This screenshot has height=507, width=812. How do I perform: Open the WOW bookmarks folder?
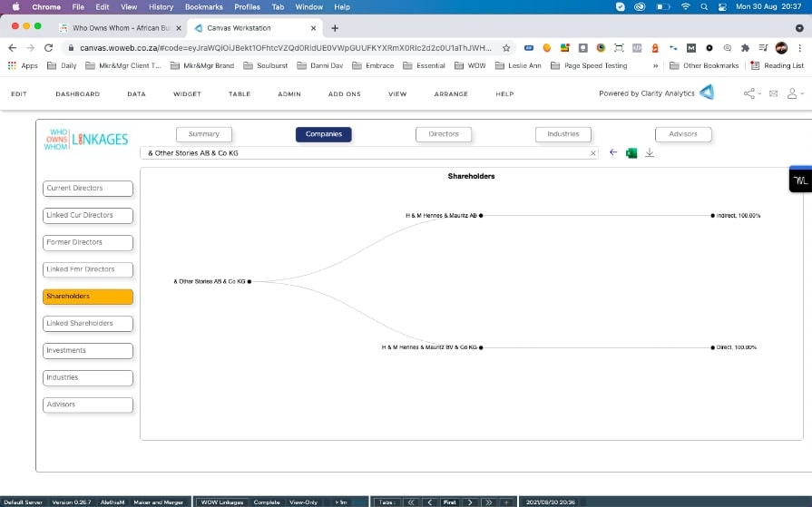(x=470, y=66)
